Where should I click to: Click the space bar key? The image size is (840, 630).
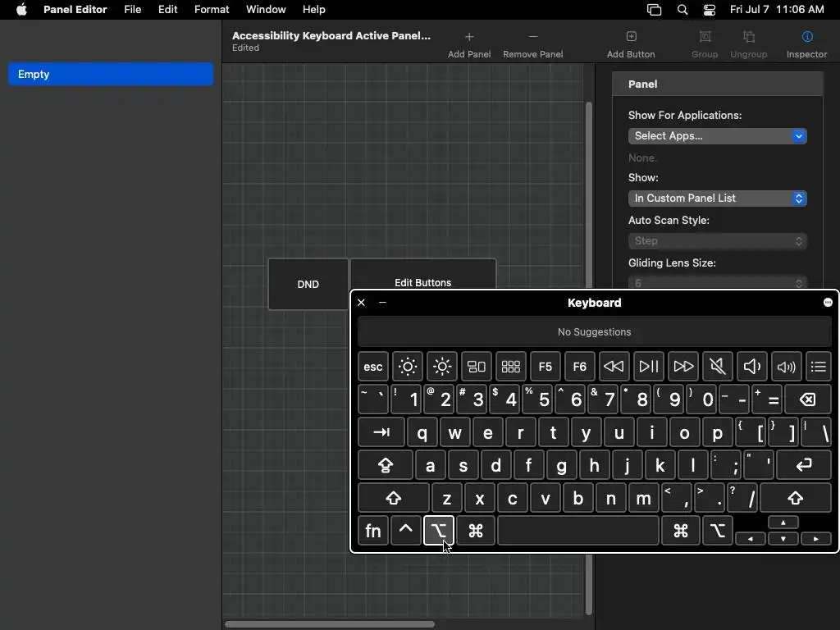pos(578,531)
